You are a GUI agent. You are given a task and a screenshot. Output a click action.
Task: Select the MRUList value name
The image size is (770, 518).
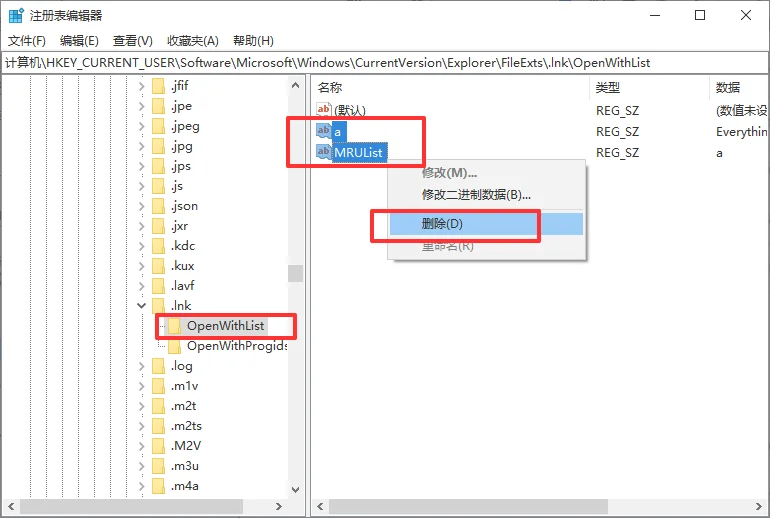(x=358, y=153)
